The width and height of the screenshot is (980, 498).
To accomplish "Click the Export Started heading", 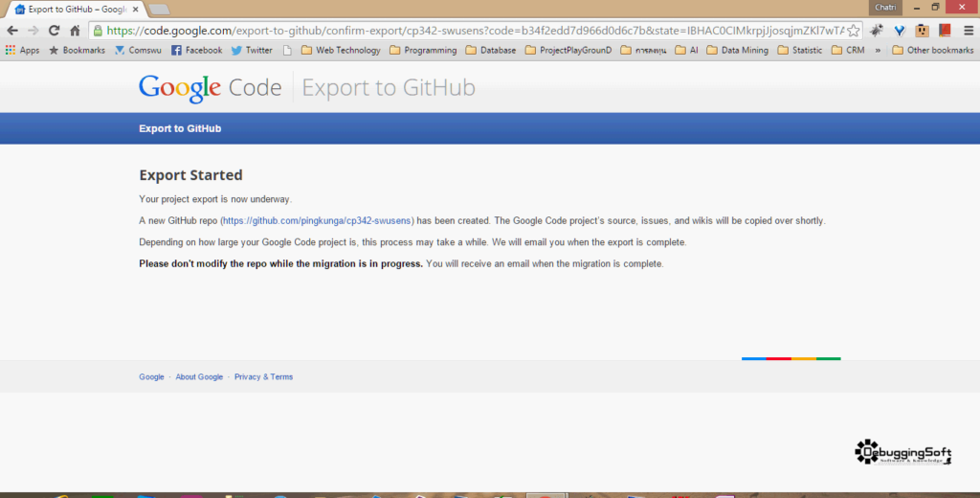I will [x=190, y=175].
